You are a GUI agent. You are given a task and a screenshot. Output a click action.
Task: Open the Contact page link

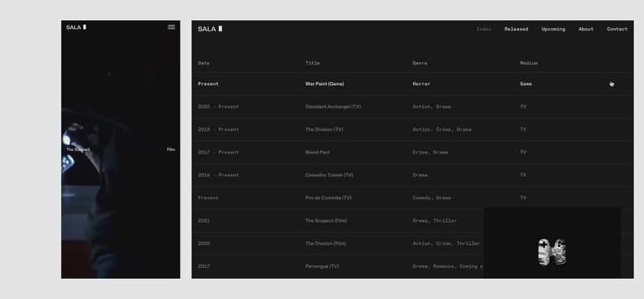click(x=617, y=29)
